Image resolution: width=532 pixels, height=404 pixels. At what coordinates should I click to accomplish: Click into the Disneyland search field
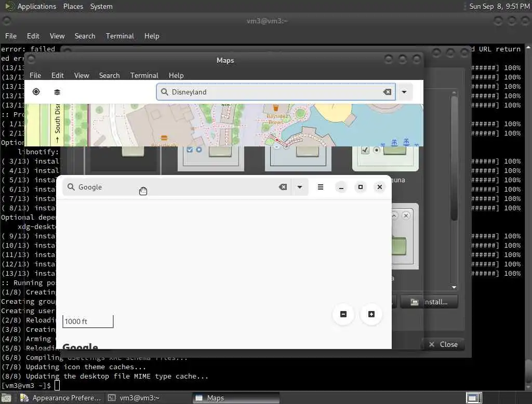click(x=275, y=92)
